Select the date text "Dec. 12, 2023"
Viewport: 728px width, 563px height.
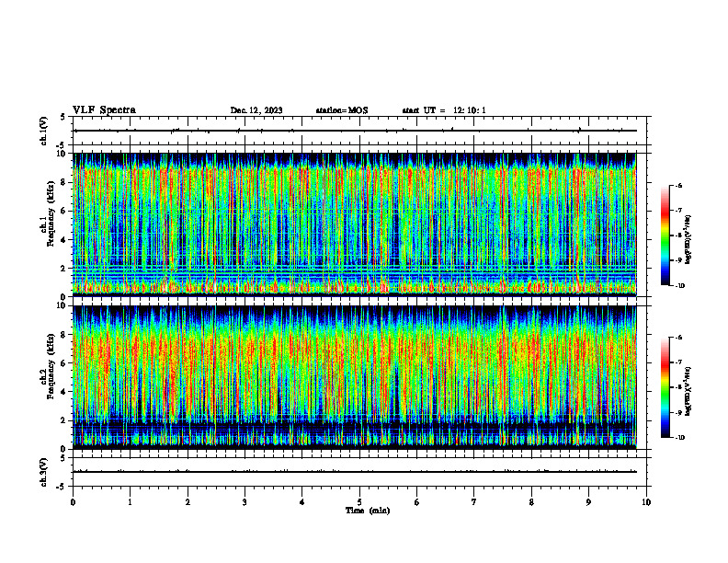(x=256, y=110)
